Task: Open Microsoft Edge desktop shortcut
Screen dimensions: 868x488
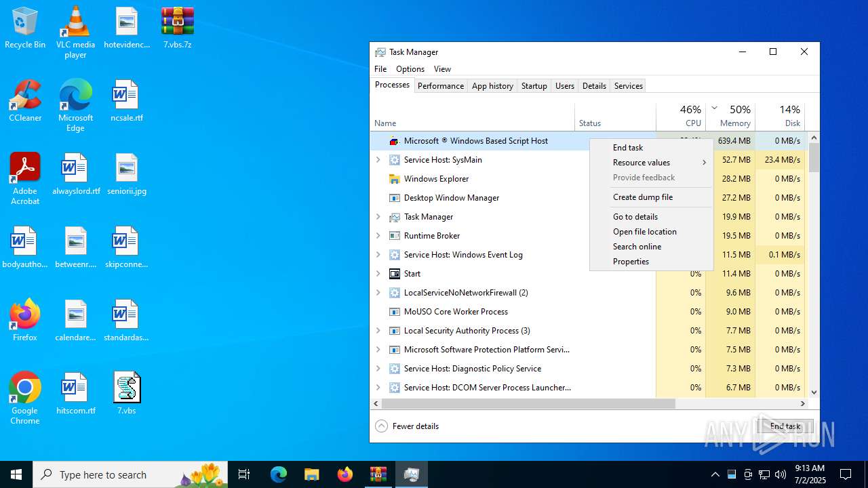Action: click(x=75, y=106)
